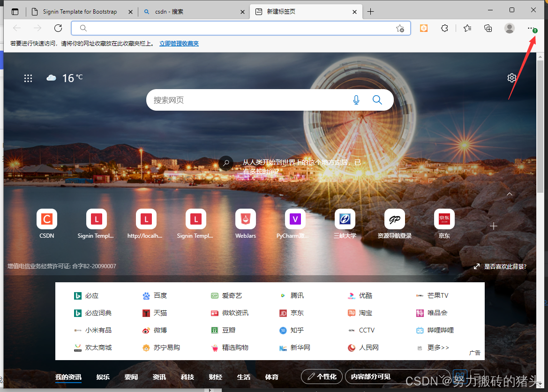This screenshot has height=392, width=548.
Task: Open the Favorites icon in the toolbar
Action: point(466,28)
